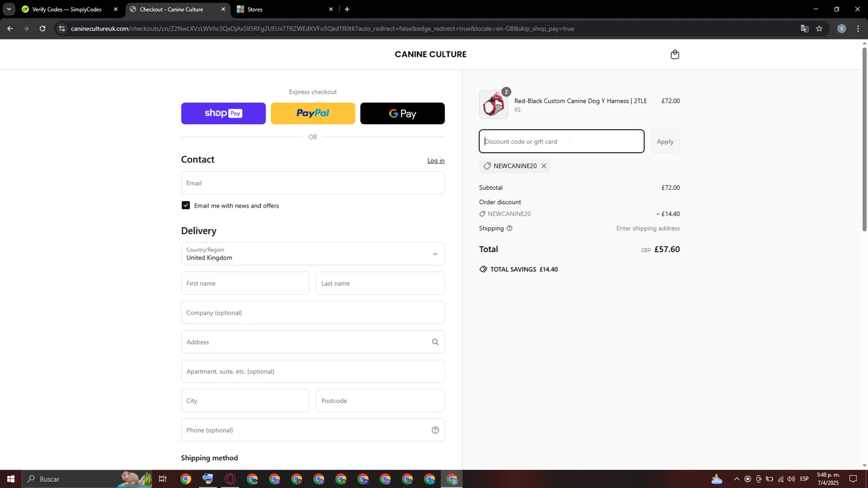
Task: Open the Opera browser taskbar icon
Action: (x=230, y=479)
